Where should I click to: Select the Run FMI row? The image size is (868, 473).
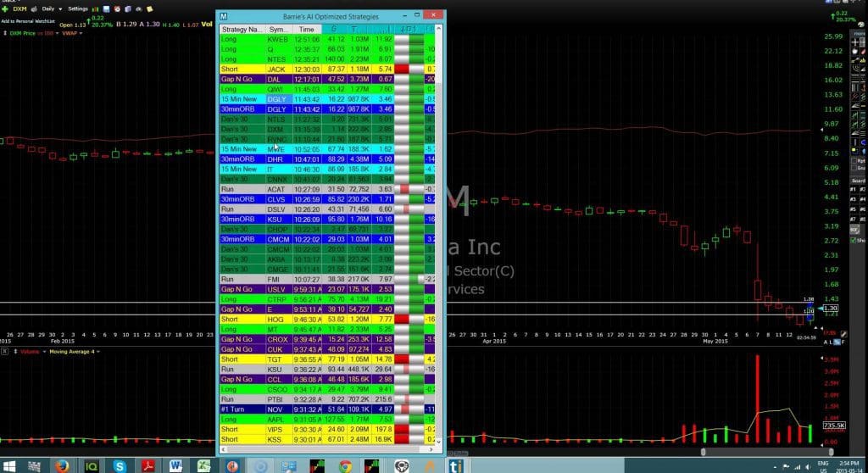click(327, 279)
